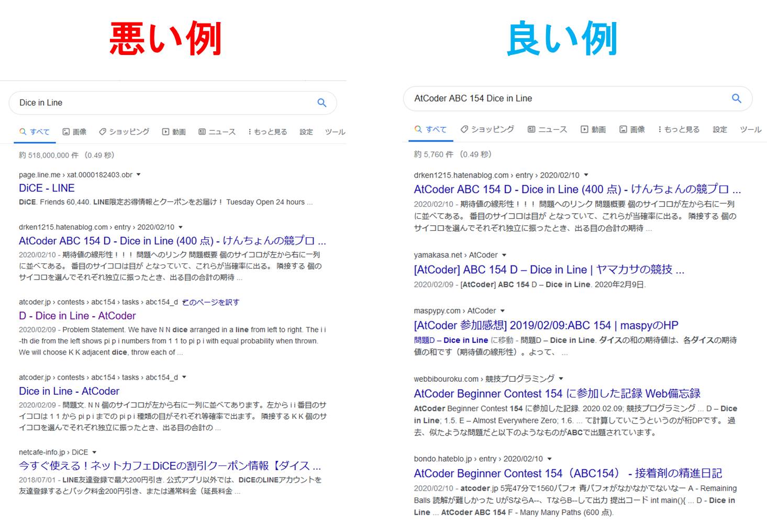Image resolution: width=767 pixels, height=532 pixels.
Task: Expand the arrow next to yamakasa.net › AtCoder
Action: point(503,255)
